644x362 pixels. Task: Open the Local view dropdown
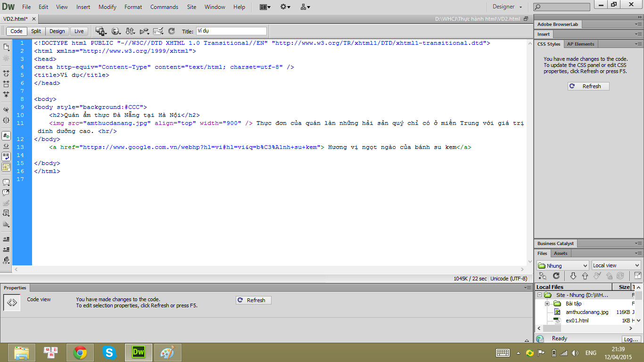coord(616,265)
